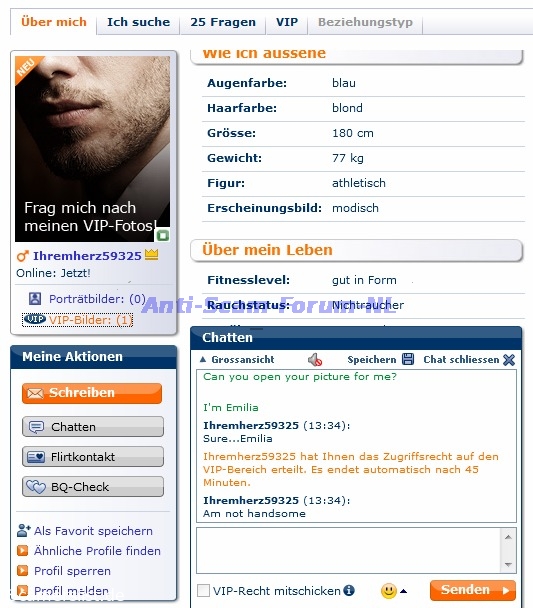Viewport: 533px width, 608px height.
Task: Click inside the chat message input field
Action: point(349,550)
